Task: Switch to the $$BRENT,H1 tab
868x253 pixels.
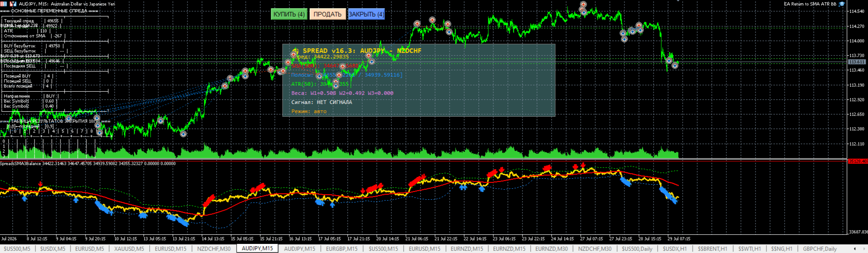Action: 712,249
